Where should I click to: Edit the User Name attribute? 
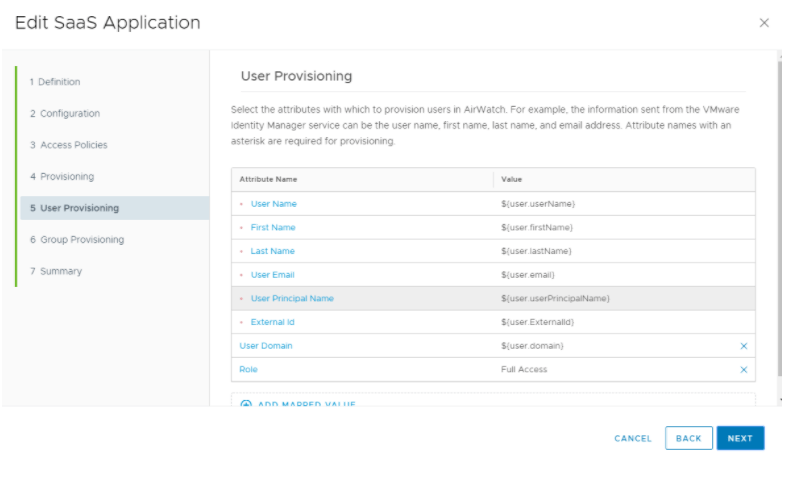(x=273, y=204)
